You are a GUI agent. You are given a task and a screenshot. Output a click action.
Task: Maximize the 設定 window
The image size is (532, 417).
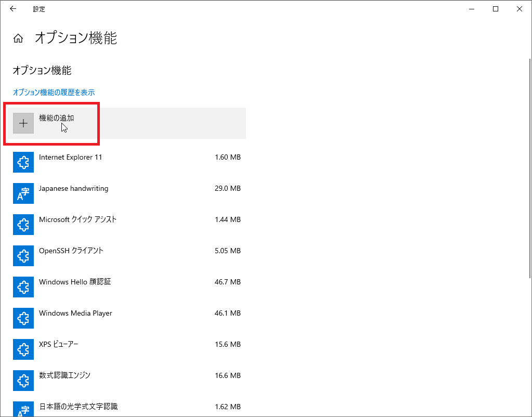click(496, 9)
